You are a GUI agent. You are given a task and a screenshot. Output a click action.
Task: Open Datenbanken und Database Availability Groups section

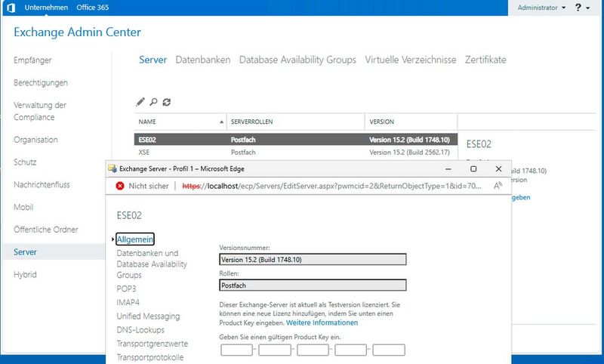152,264
